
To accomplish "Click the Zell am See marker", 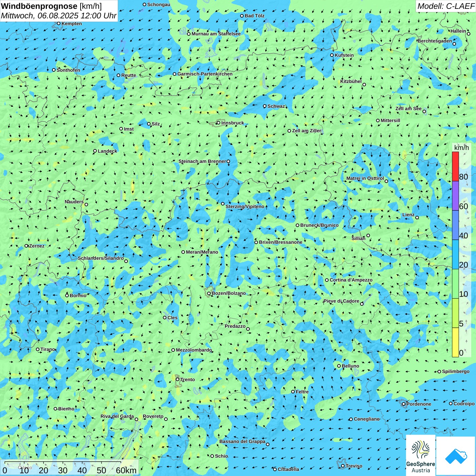I will click(424, 111).
